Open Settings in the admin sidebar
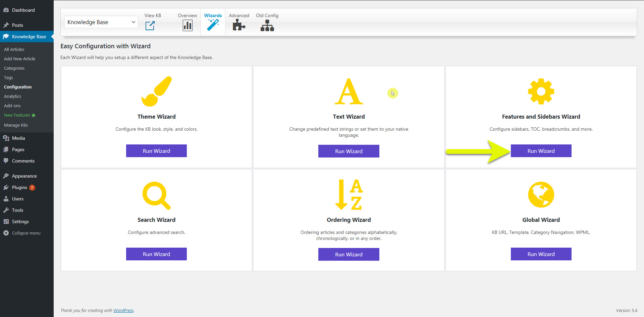Viewport: 644px width, 317px height. (20, 221)
